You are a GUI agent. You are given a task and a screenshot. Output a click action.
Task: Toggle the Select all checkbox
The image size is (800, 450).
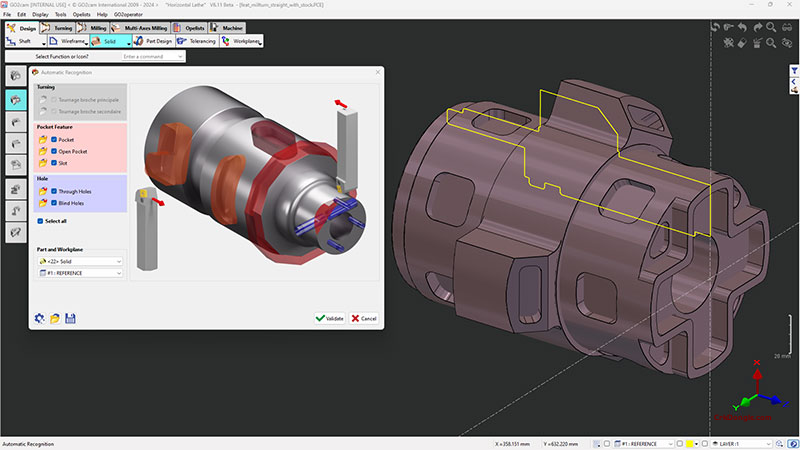coord(40,220)
